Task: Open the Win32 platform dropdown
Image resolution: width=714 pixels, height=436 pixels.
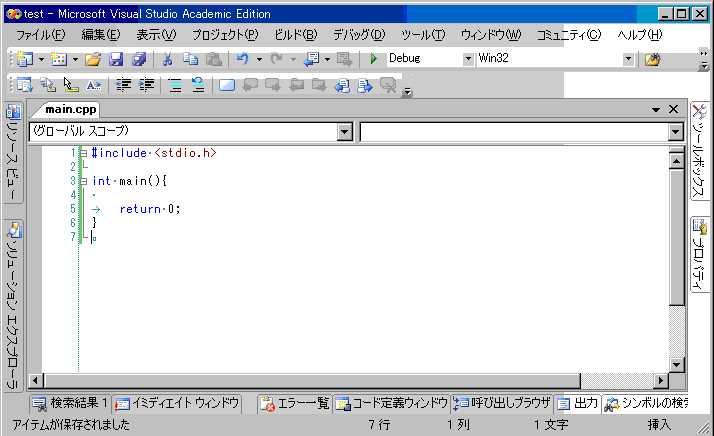Action: click(x=629, y=59)
